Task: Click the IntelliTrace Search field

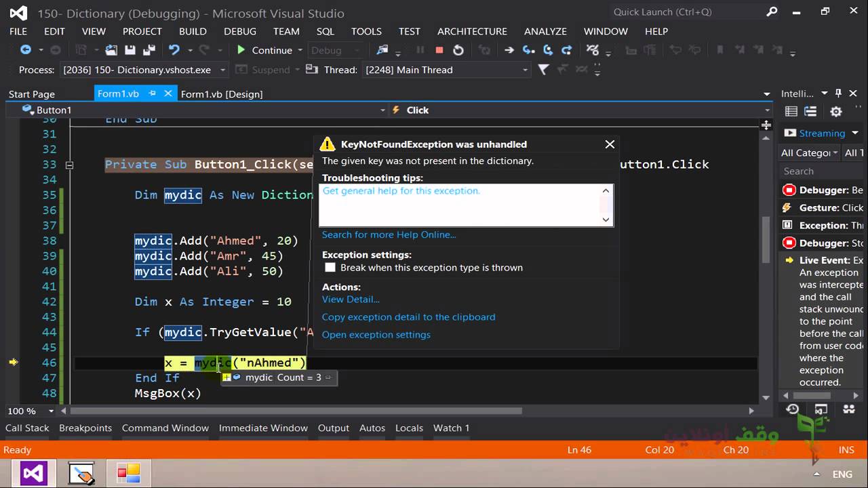Action: (822, 171)
